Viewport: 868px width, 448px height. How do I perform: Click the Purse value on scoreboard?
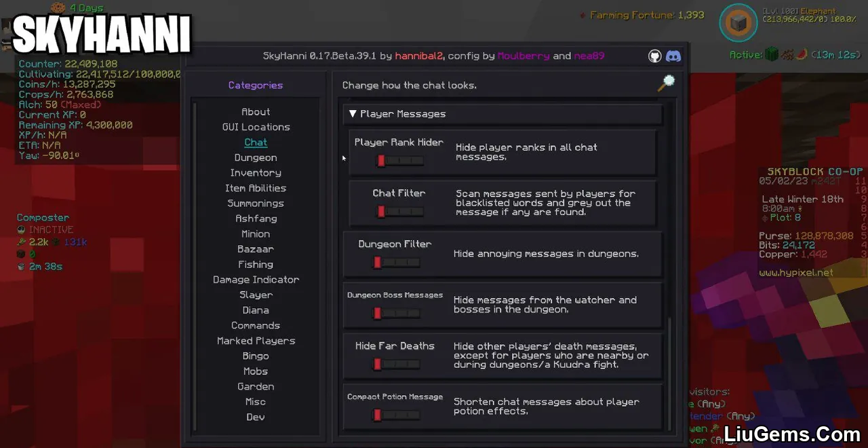pos(825,236)
